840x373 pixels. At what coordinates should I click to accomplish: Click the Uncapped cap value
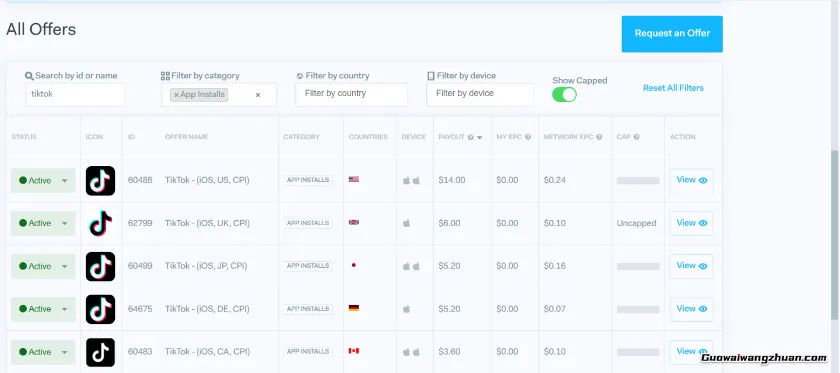(x=636, y=223)
